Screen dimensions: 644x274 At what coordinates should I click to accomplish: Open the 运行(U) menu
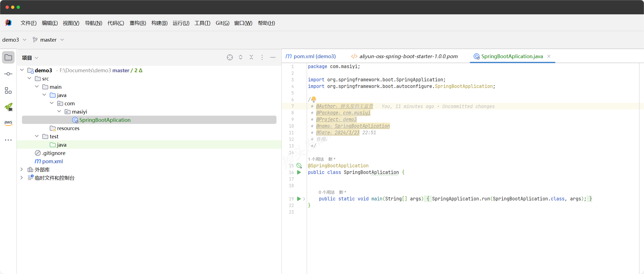click(x=181, y=23)
